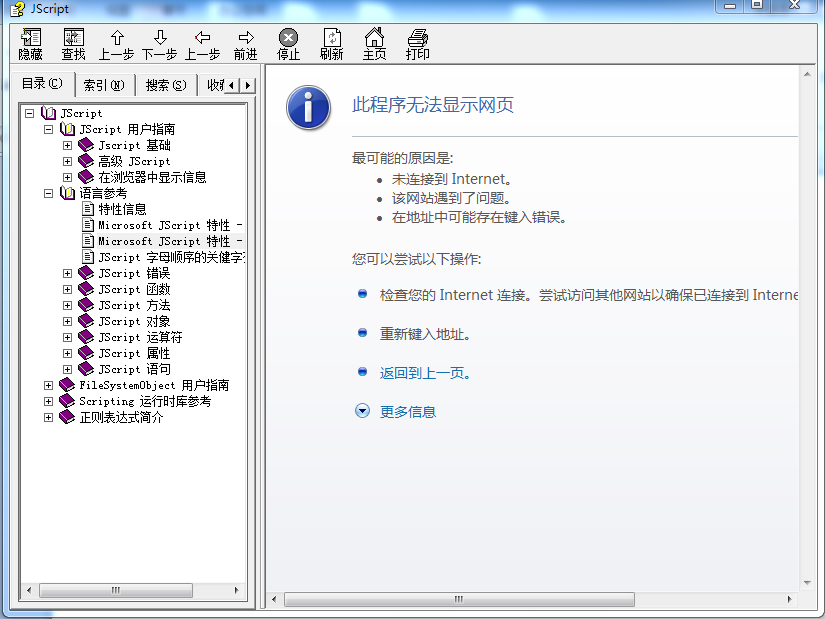825x619 pixels.
Task: Expand the JScript 运算符 node
Action: (67, 337)
